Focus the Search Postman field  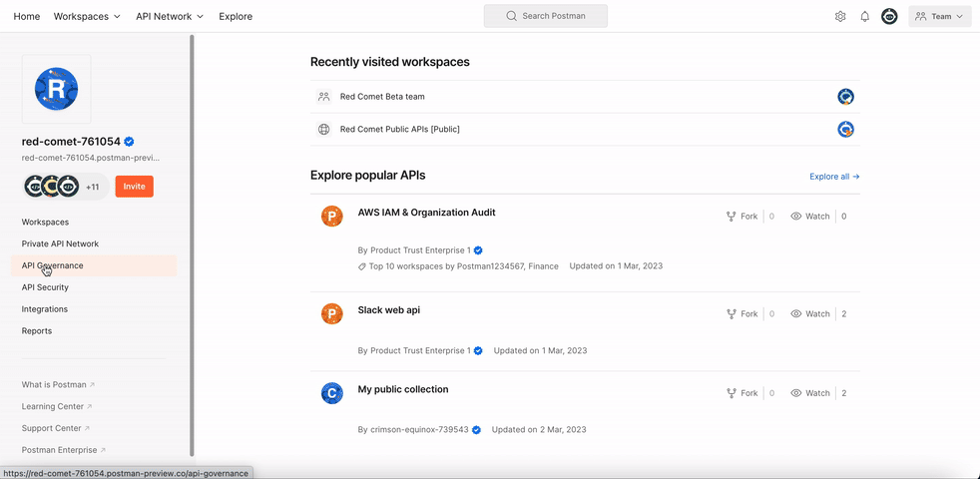(546, 16)
